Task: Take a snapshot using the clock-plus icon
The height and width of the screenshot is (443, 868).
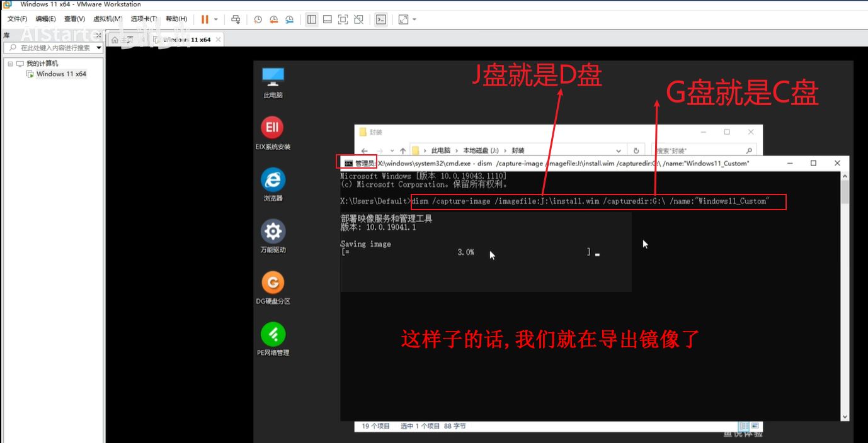Action: (258, 20)
